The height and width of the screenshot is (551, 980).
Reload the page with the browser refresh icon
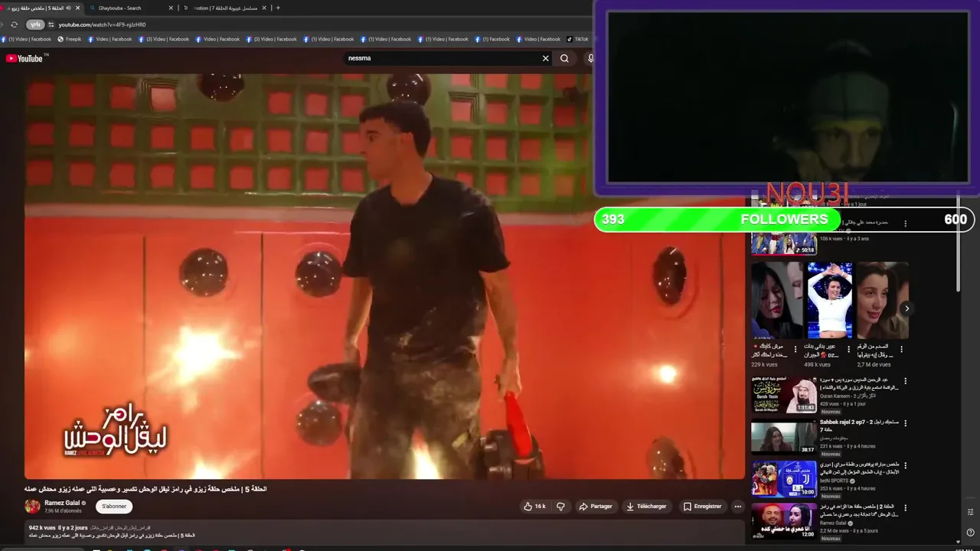tap(14, 24)
